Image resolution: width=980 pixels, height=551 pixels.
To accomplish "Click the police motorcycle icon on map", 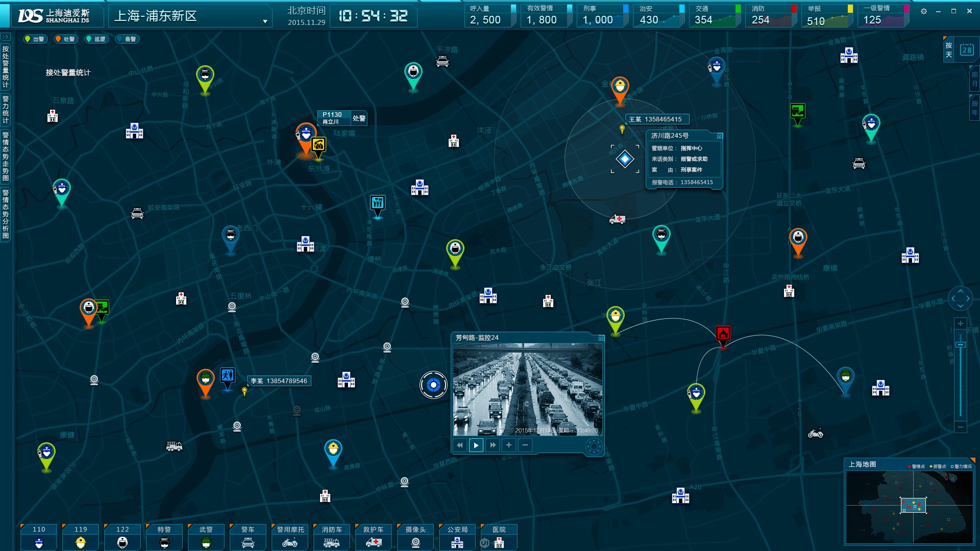I will click(x=815, y=434).
